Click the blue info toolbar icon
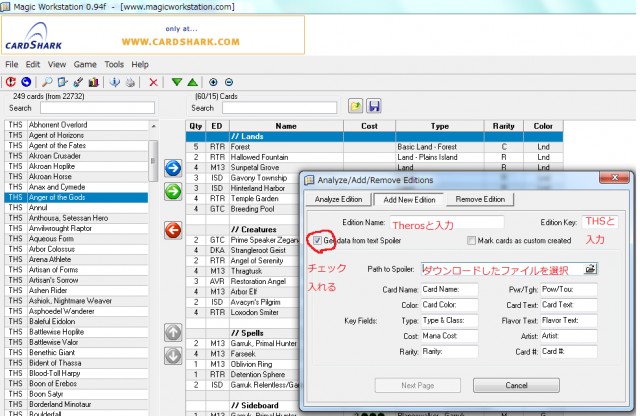The width and height of the screenshot is (640, 416). [115, 82]
